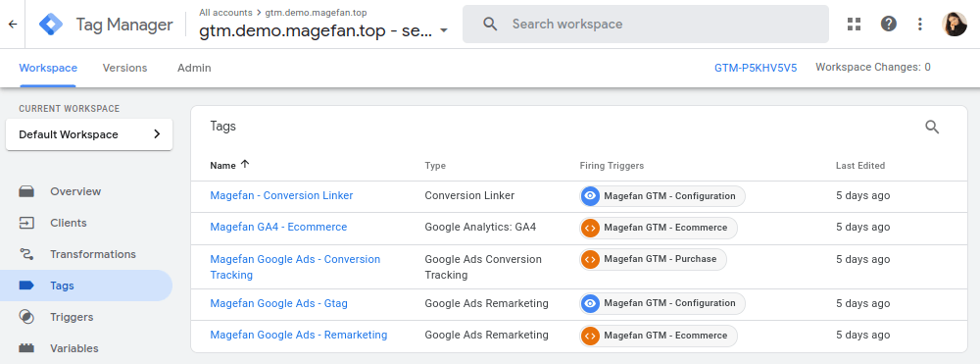Open the Google apps grid icon

[x=854, y=24]
